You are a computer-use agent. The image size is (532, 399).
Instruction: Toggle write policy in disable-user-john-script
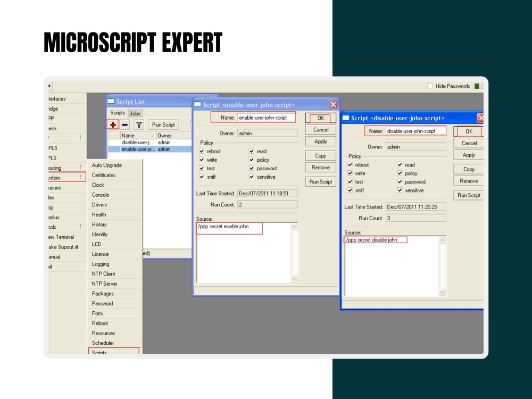[x=350, y=173]
